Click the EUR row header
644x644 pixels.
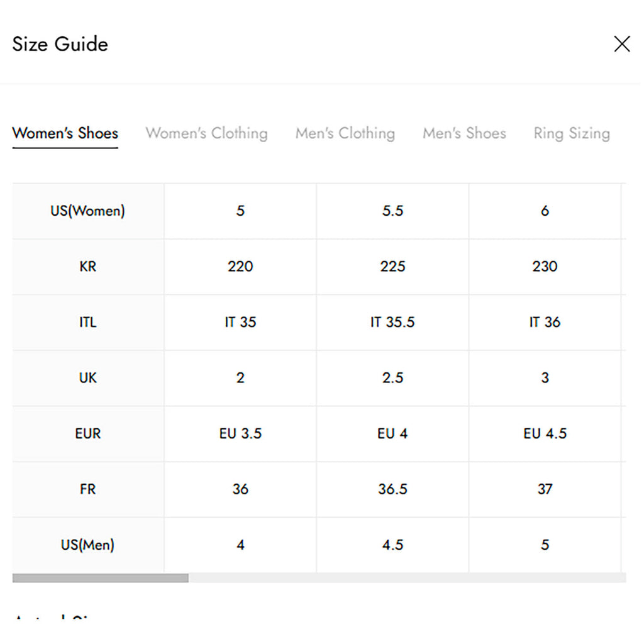(x=88, y=433)
